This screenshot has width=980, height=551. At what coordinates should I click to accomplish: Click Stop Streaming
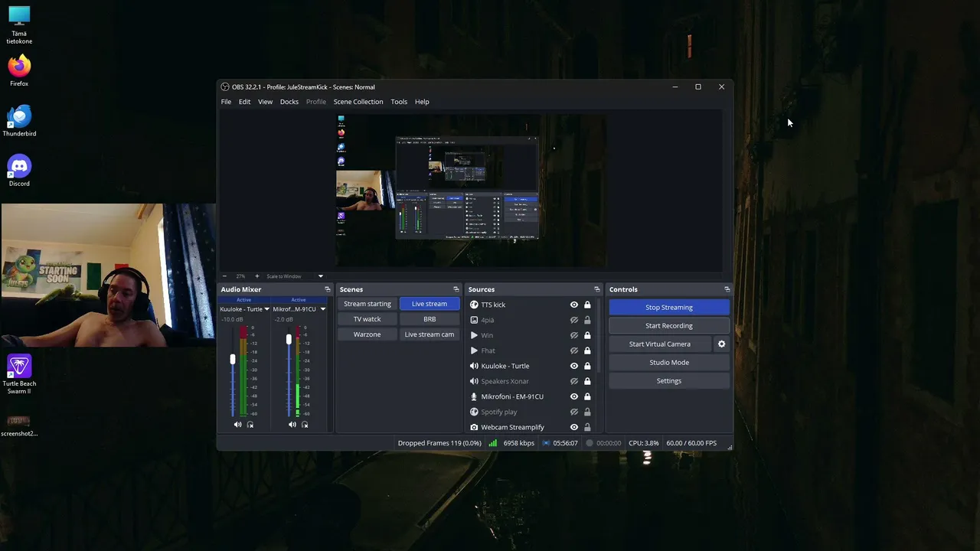(669, 308)
